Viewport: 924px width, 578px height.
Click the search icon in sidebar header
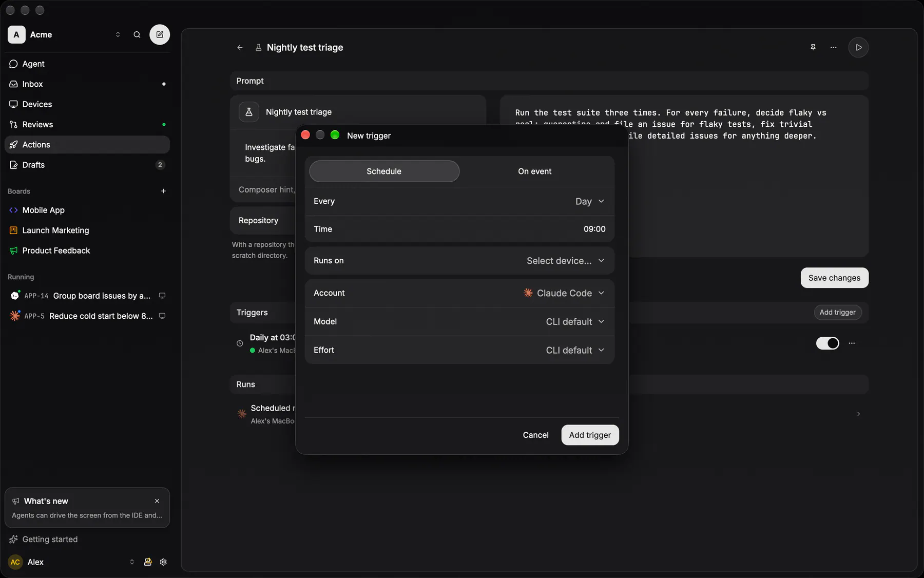pos(137,34)
